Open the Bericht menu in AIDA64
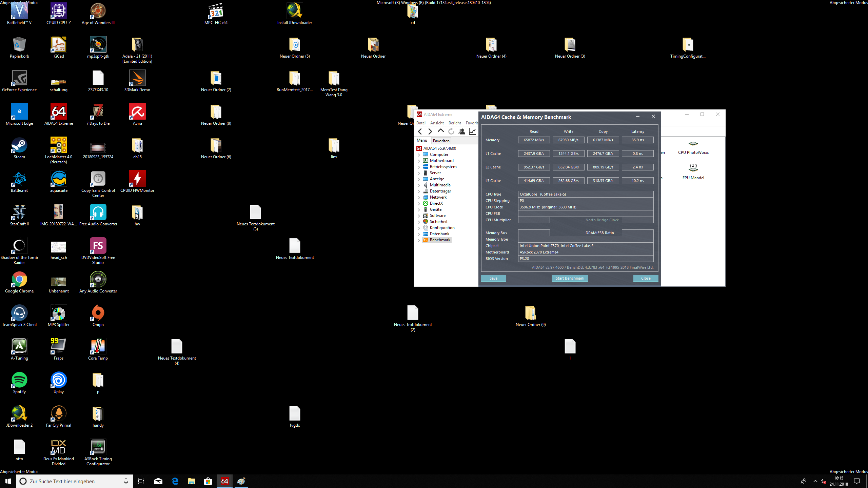This screenshot has width=868, height=488. click(x=455, y=123)
